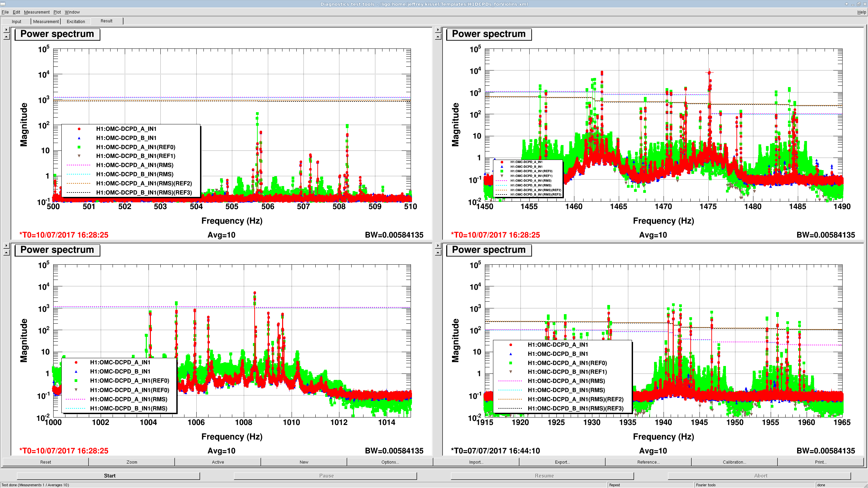Switch to the Measurement tab
The width and height of the screenshot is (868, 488).
click(46, 21)
